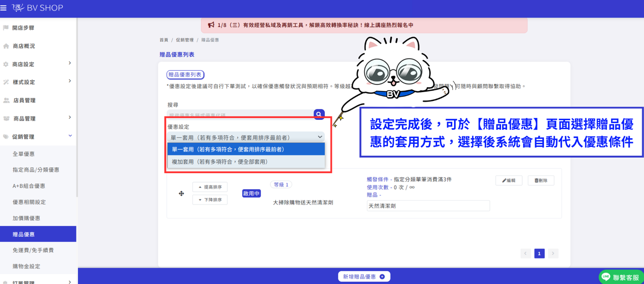
Task: Click the flag icon beside 開店步驟
Action: click(6, 28)
